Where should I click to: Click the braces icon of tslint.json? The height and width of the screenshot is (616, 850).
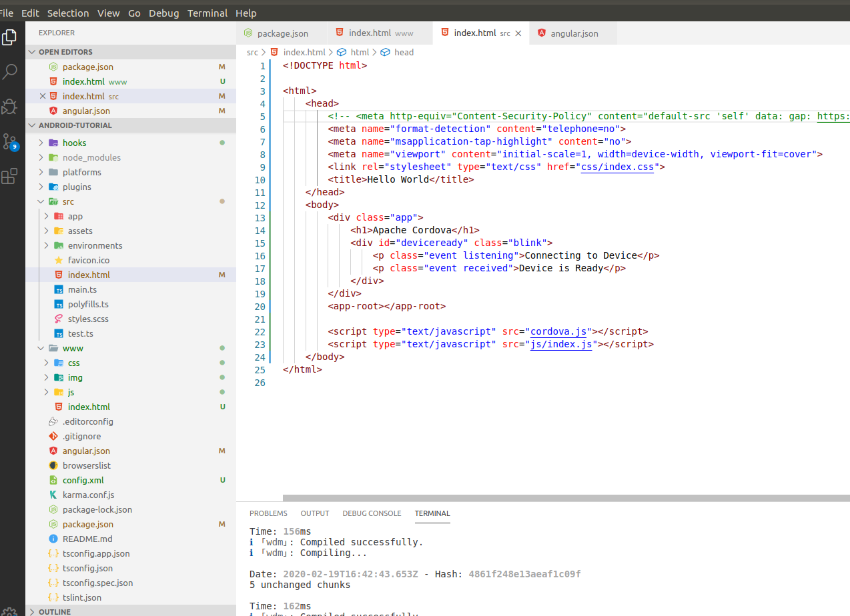(x=53, y=597)
